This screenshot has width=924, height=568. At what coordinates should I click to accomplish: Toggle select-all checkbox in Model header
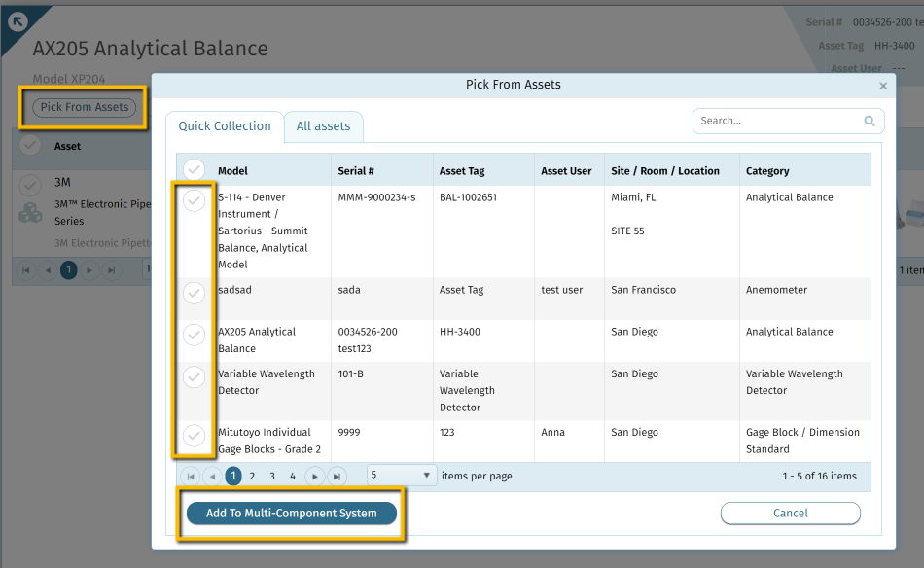(194, 170)
